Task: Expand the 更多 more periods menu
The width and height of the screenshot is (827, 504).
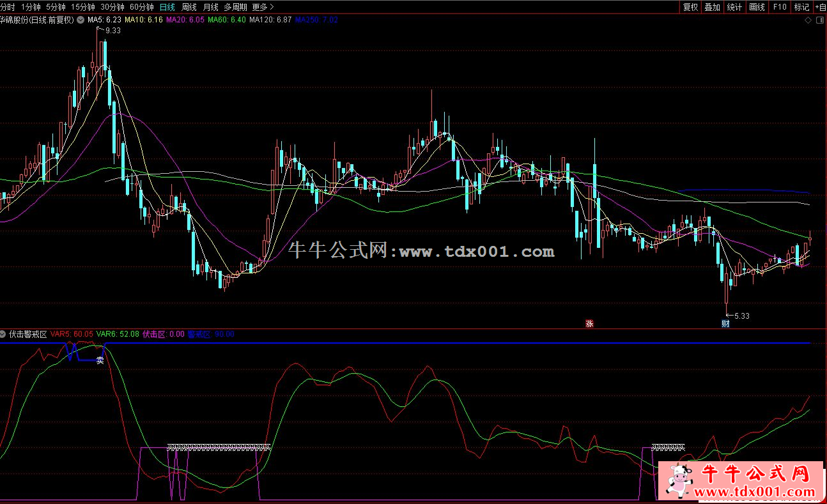Action: 263,7
